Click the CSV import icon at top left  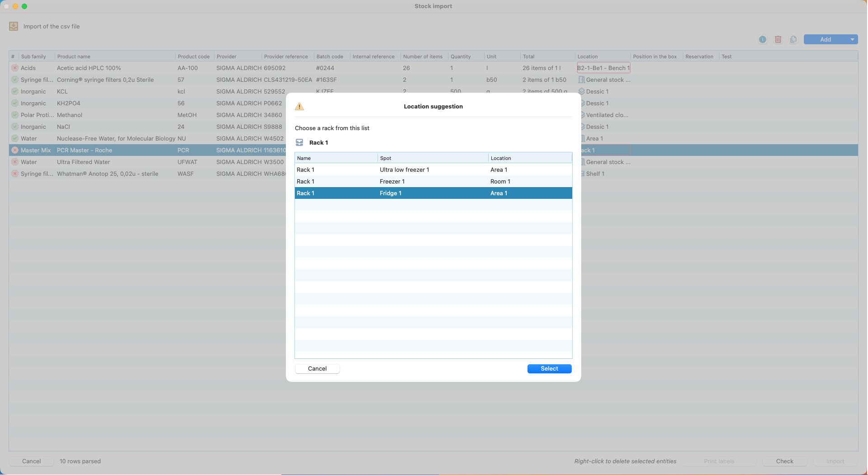(x=14, y=26)
